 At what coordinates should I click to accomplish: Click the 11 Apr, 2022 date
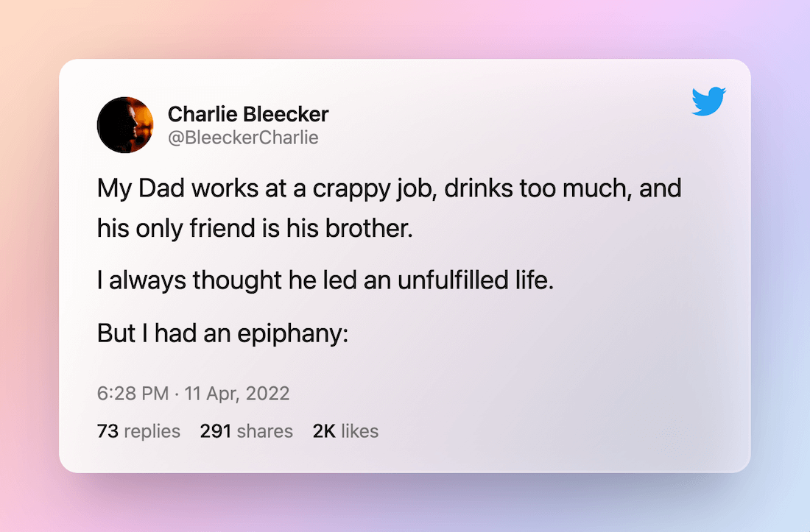point(237,393)
